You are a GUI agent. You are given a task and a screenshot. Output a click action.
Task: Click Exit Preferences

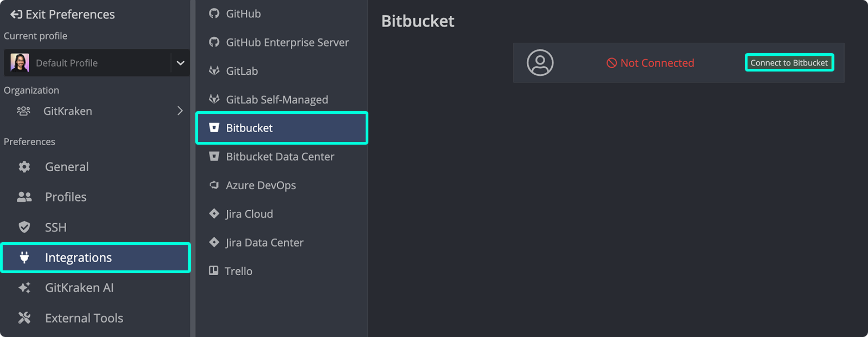click(x=63, y=15)
